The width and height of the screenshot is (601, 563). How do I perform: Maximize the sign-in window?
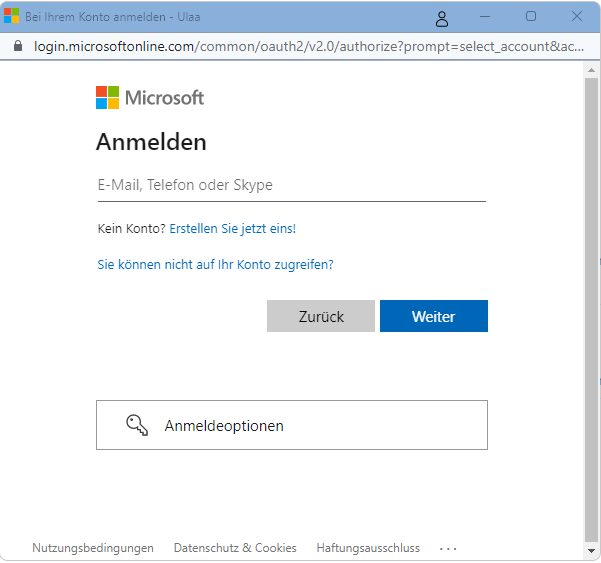pos(531,16)
